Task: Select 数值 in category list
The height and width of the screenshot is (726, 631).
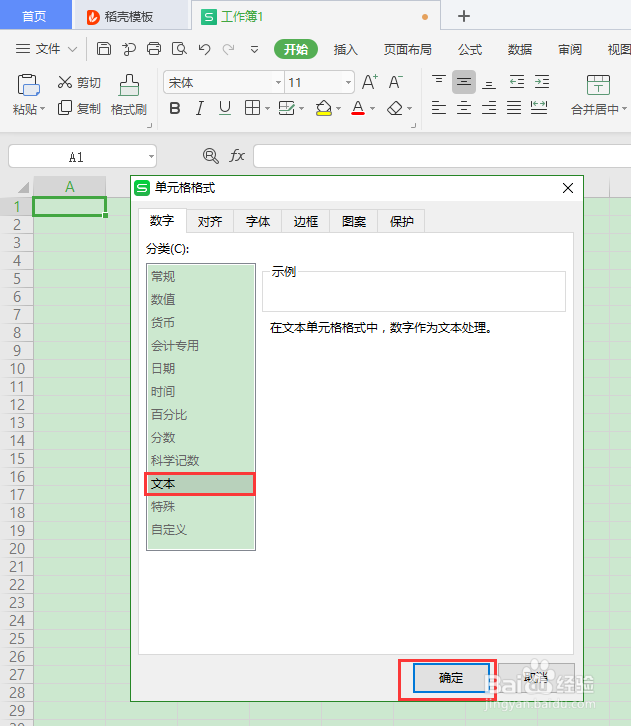Action: pos(200,300)
